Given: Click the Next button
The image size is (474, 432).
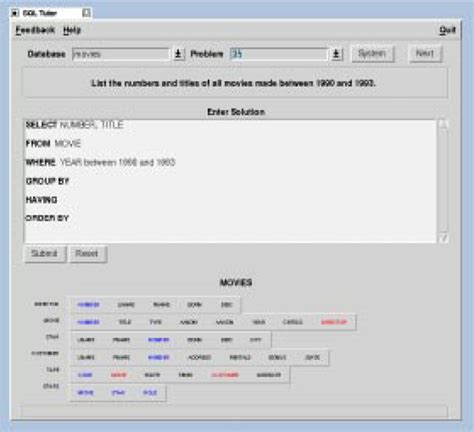Looking at the screenshot, I should [425, 54].
